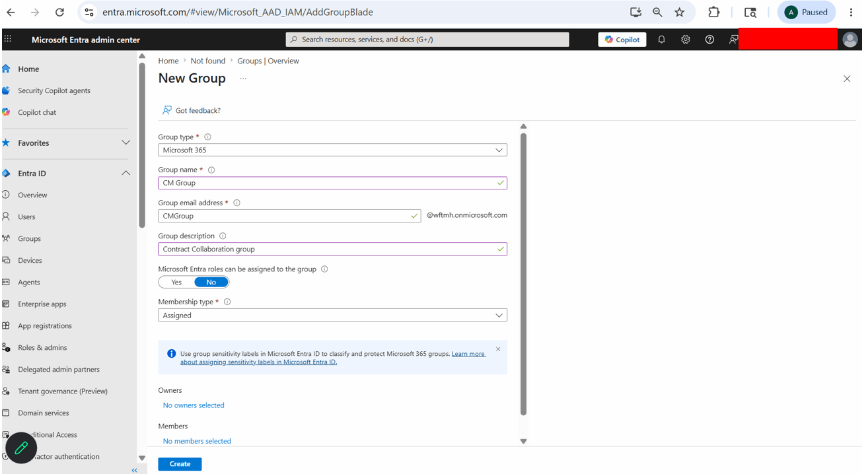
Task: Click the zoom magnifier icon in address bar
Action: click(x=657, y=12)
